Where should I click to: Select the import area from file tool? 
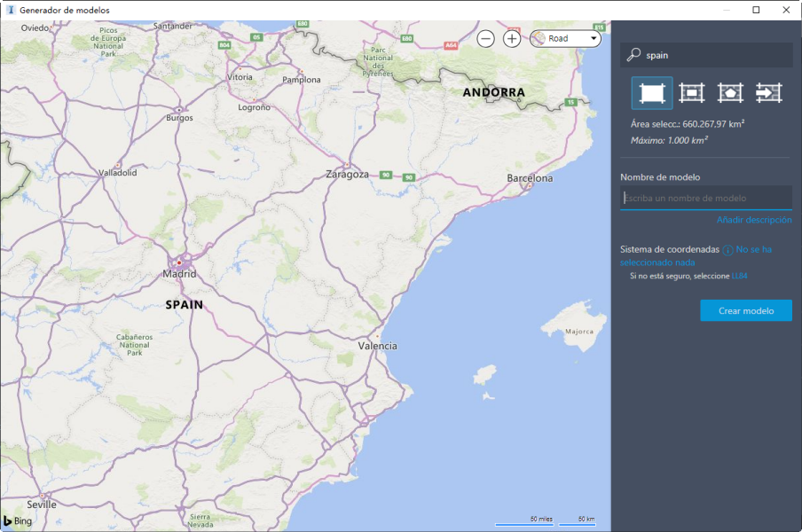pyautogui.click(x=769, y=93)
